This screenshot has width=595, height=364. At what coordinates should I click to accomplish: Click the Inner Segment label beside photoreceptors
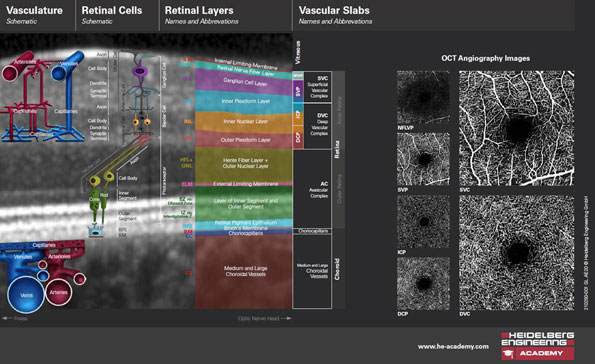[127, 195]
